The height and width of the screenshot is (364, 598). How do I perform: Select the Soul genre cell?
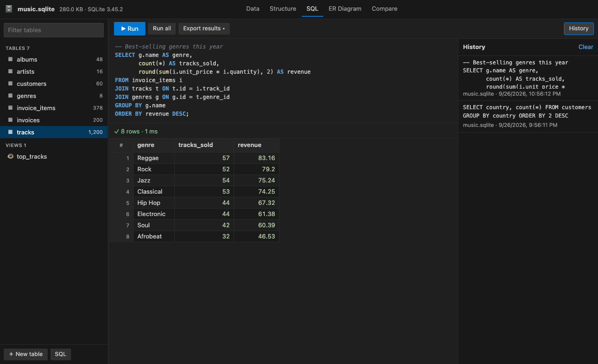click(x=154, y=225)
